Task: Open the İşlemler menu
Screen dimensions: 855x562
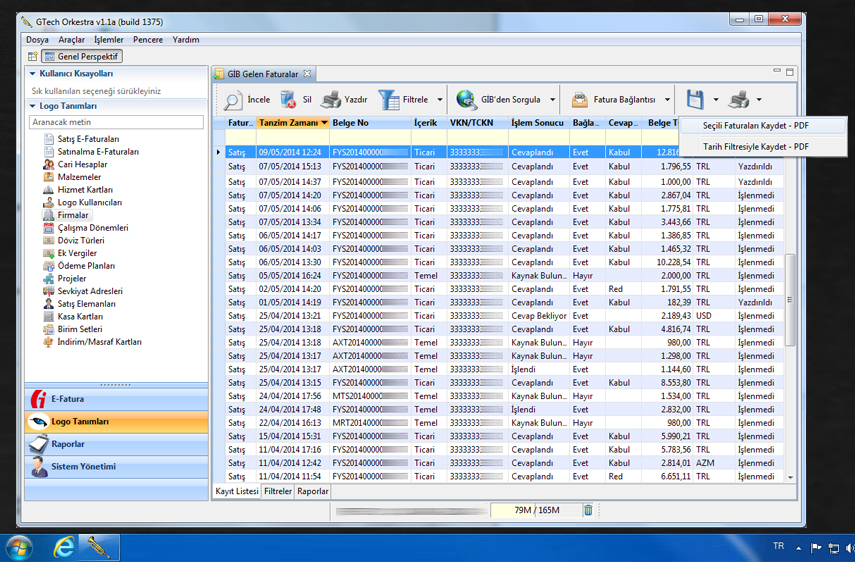Action: tap(109, 40)
